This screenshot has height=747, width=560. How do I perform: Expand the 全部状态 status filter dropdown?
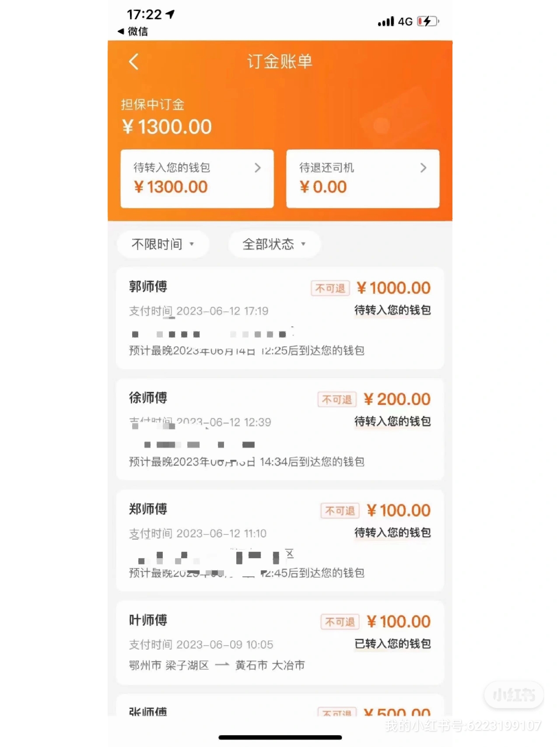coord(274,244)
